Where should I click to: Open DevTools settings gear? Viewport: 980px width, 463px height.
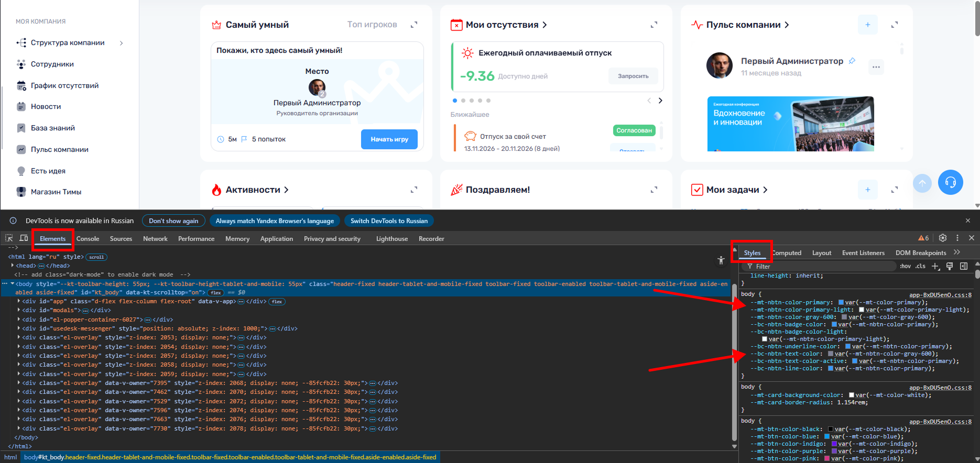943,238
